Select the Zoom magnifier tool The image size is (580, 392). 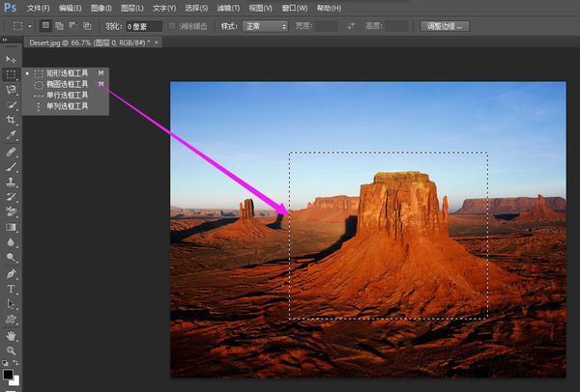[12, 350]
